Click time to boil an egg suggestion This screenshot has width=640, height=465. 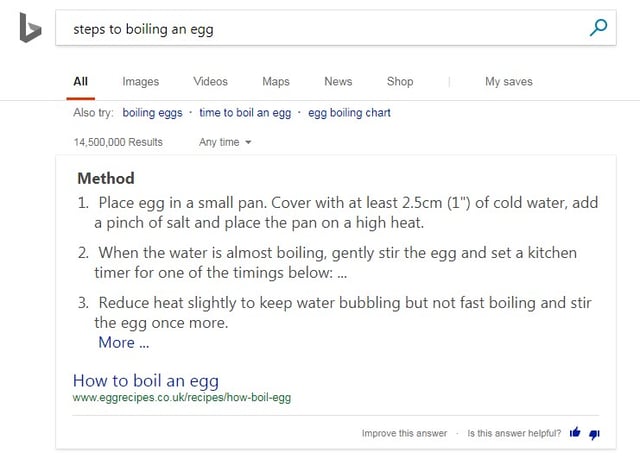coord(245,113)
